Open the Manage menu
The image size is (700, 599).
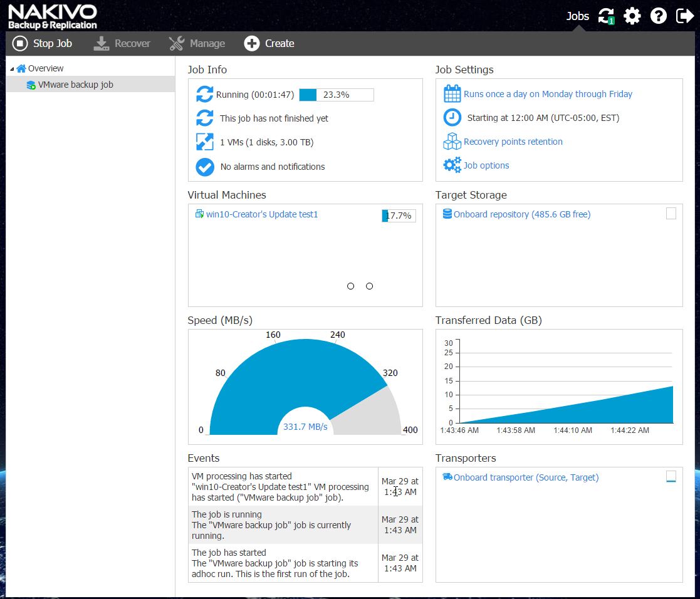coord(197,43)
